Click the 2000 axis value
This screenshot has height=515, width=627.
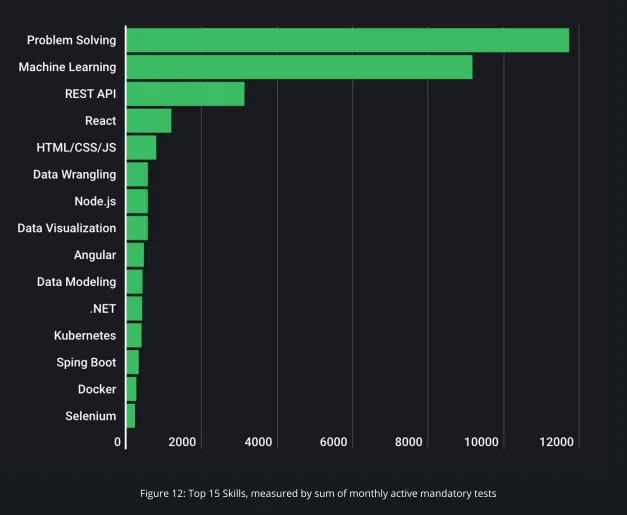tap(182, 442)
